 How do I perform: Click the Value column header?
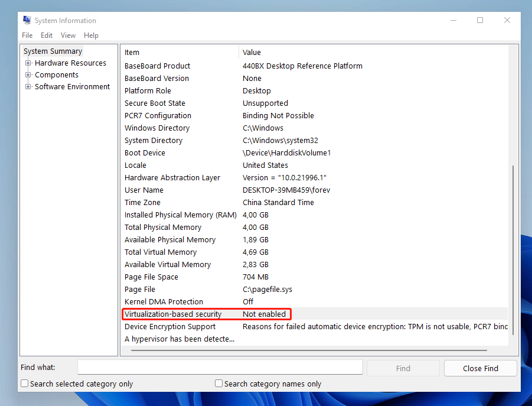point(373,52)
